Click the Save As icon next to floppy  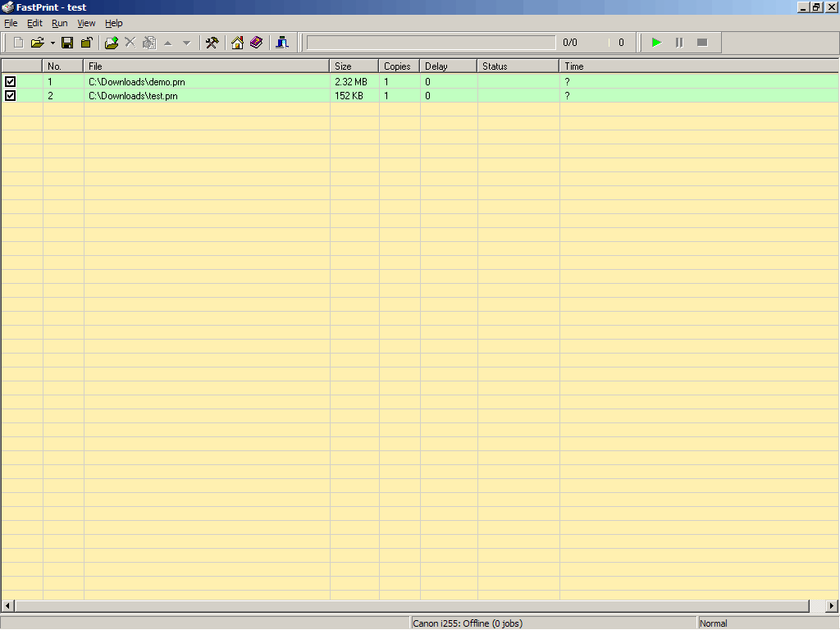tap(86, 43)
